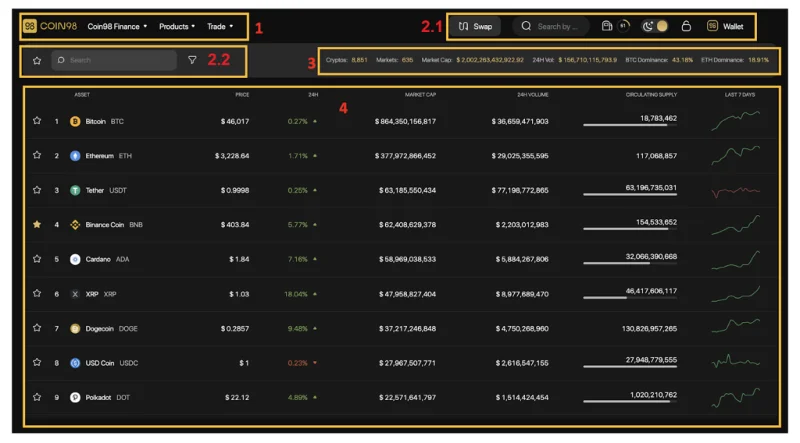This screenshot has height=443, width=800.
Task: Favorite Ethereum with its star
Action: 37,155
